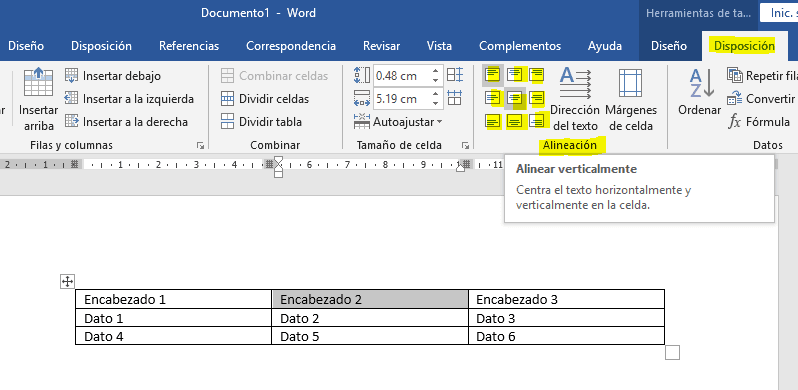Align text bottom left in cell

pos(493,121)
